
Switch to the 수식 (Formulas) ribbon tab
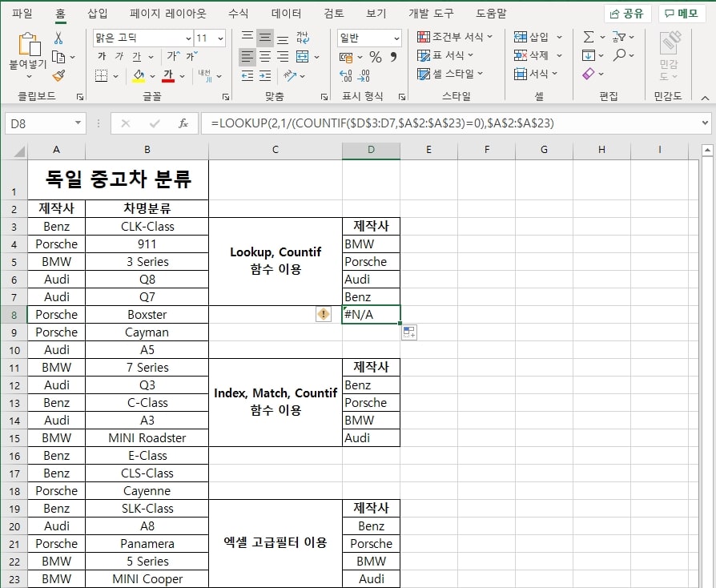coord(239,14)
